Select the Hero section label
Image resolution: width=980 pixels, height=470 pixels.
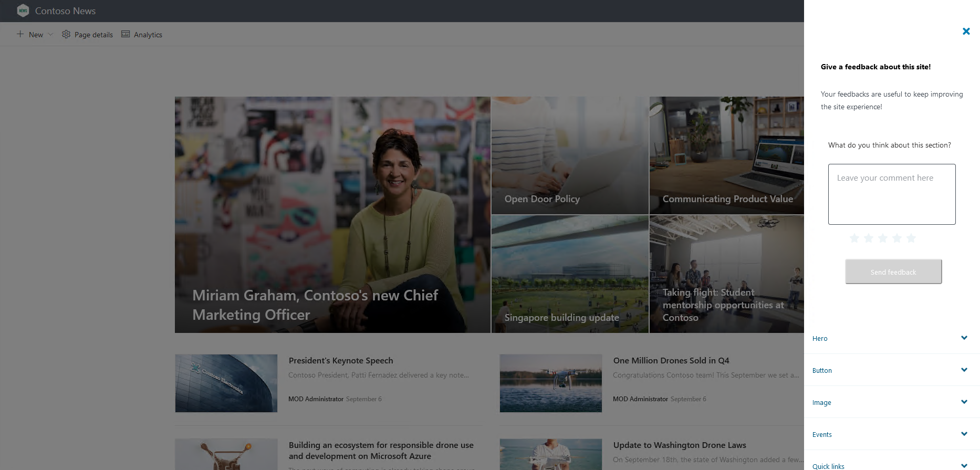[820, 339]
